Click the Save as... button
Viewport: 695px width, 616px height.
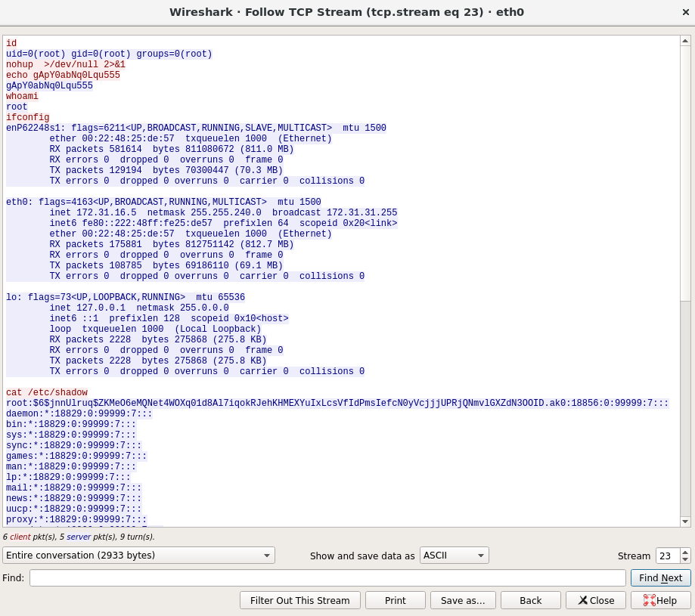[463, 600]
